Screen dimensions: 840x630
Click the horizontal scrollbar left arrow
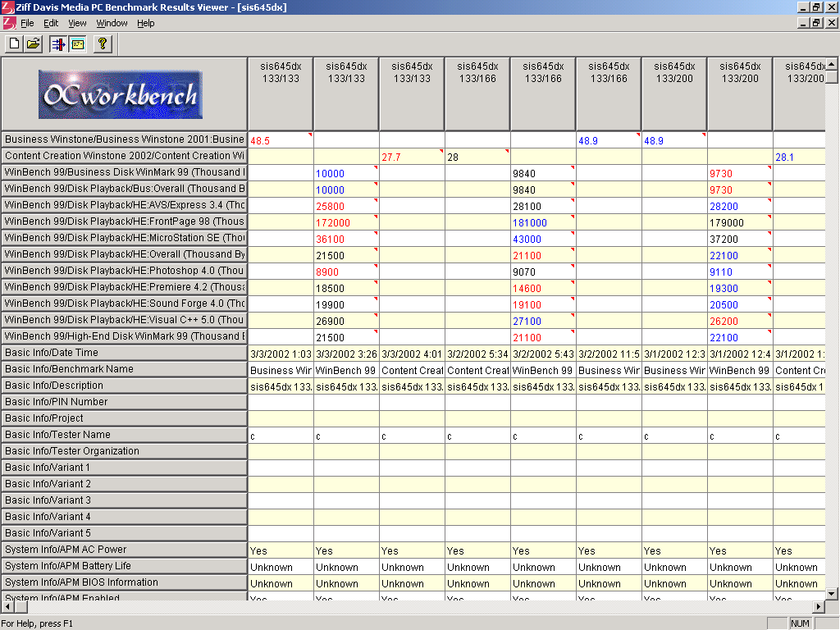[x=7, y=606]
